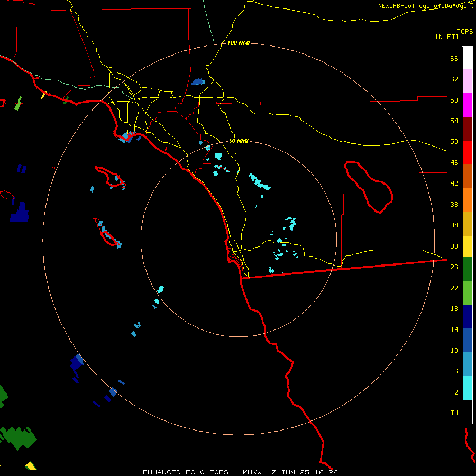Image resolution: width=476 pixels, height=476 pixels.
Task: Click the 62 value on the scale
Action: pyautogui.click(x=454, y=79)
